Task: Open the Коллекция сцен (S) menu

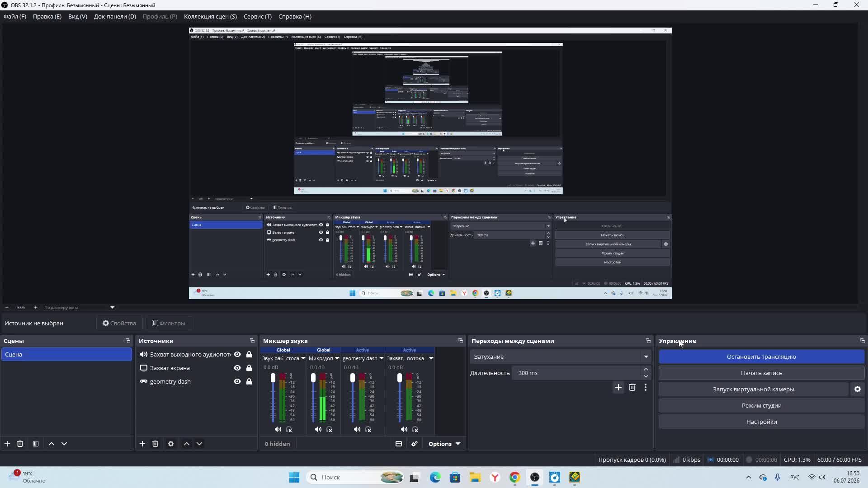Action: coord(210,16)
